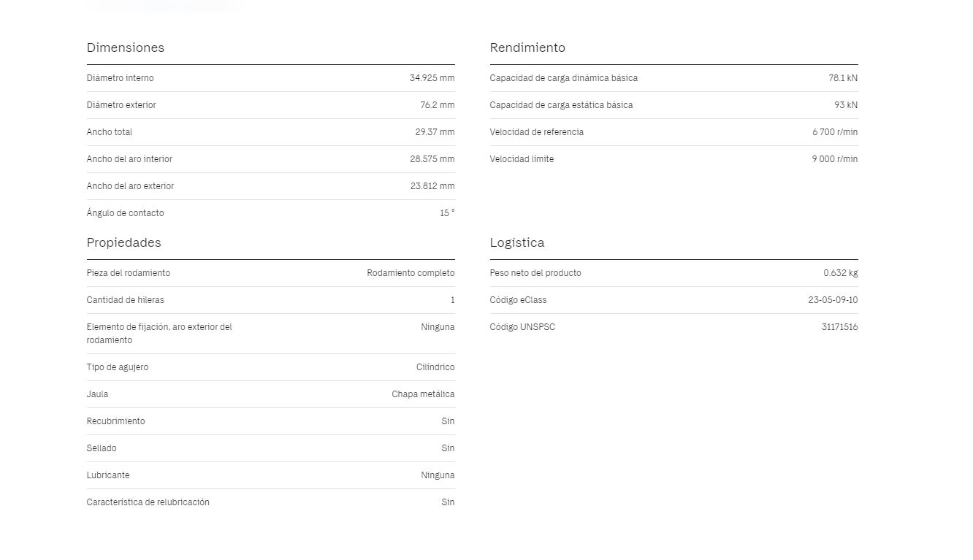Click the Ángulo de contacto label
Screen dimensions: 973x560
click(125, 213)
